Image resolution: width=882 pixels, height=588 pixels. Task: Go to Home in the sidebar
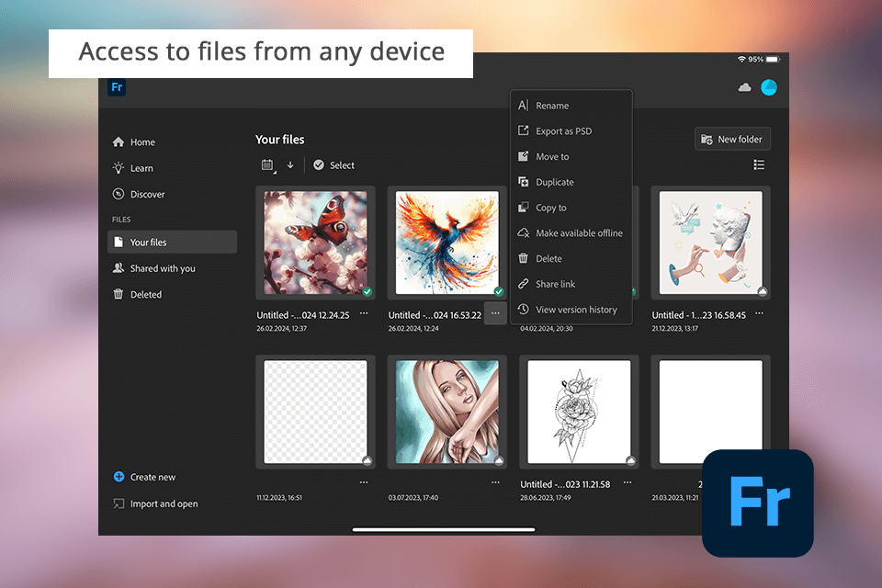coord(172,141)
